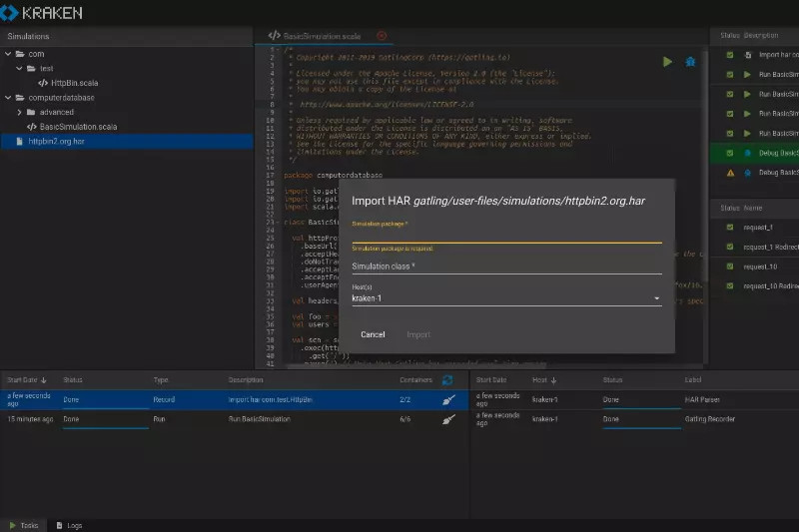799x532 pixels.
Task: Click the status check icon for request_1 Redirect
Action: tap(730, 247)
